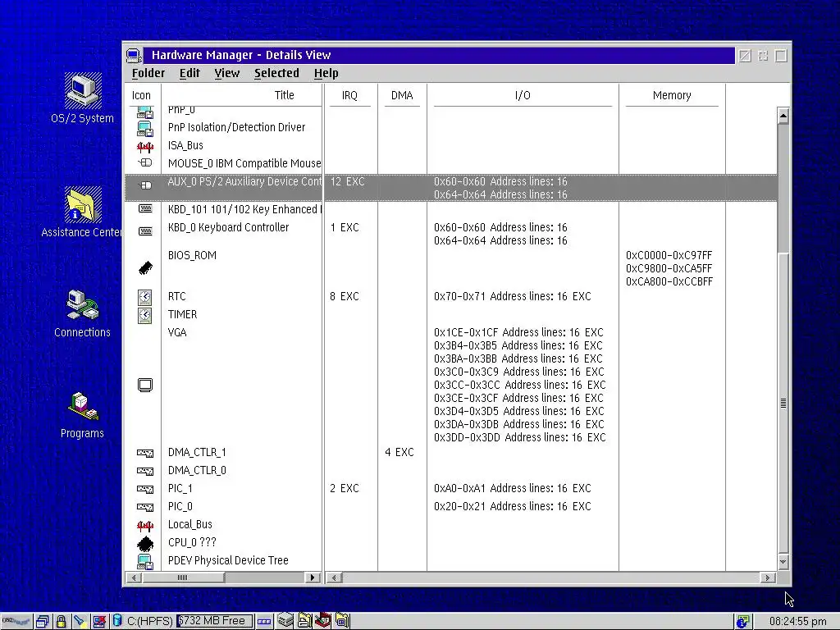Open the WarpCenter printer folder icon
This screenshot has height=630, width=840.
click(x=304, y=620)
